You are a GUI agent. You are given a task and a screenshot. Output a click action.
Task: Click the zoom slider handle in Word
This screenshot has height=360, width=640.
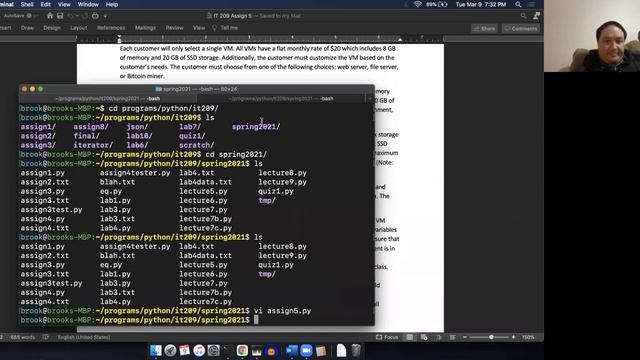tap(491, 337)
